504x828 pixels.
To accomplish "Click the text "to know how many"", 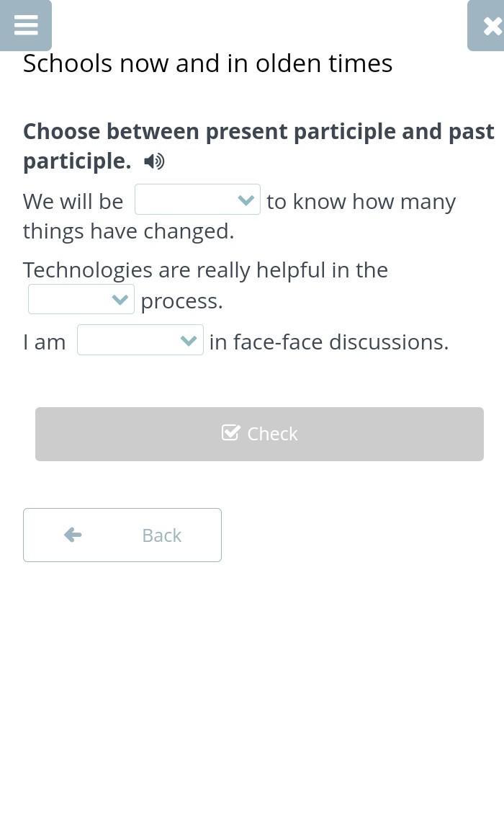I will (361, 202).
